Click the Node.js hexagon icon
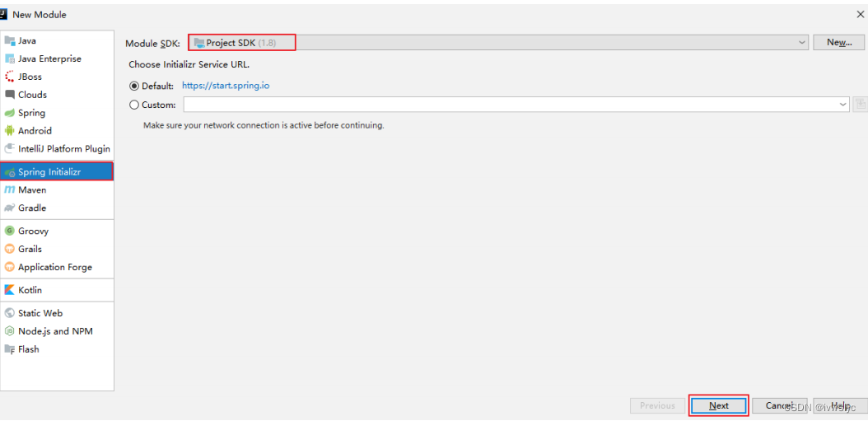 (9, 331)
